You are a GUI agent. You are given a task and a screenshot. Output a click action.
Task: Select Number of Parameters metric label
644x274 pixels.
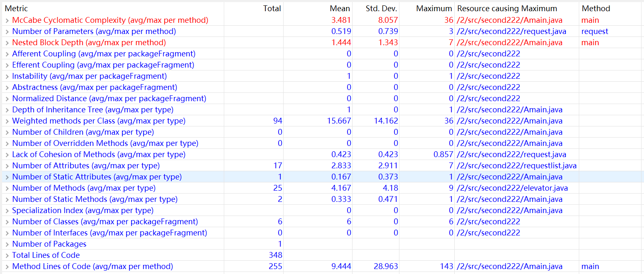point(94,31)
